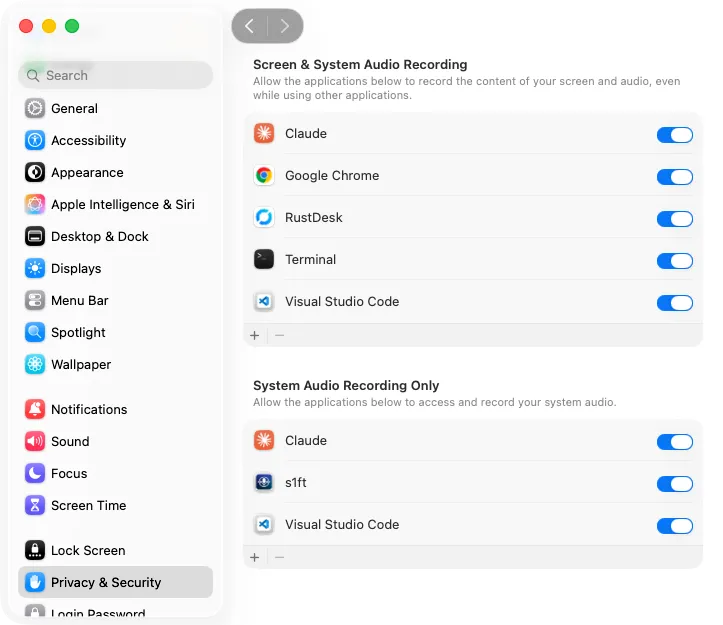Open Apple Intelligence & Siri settings
The width and height of the screenshot is (723, 625).
(x=115, y=204)
